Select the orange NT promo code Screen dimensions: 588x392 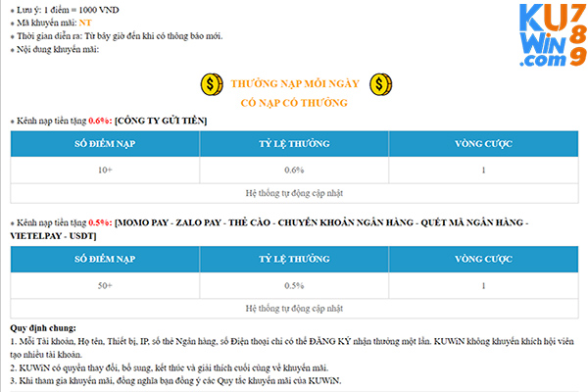[x=85, y=23]
